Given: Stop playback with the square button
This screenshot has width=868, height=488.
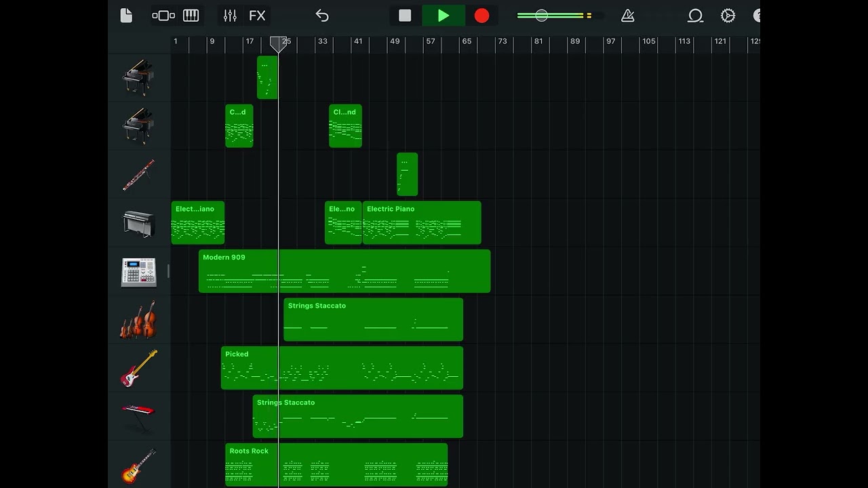Looking at the screenshot, I should (405, 16).
